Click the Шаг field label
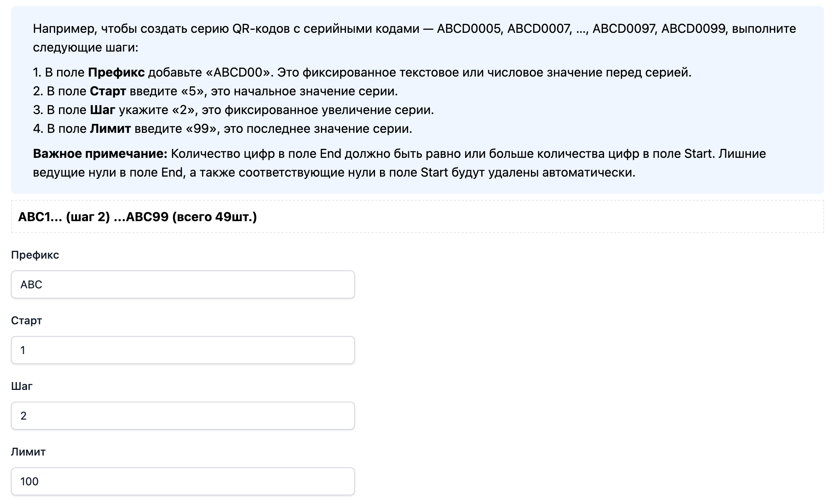The image size is (839, 504). [x=22, y=386]
